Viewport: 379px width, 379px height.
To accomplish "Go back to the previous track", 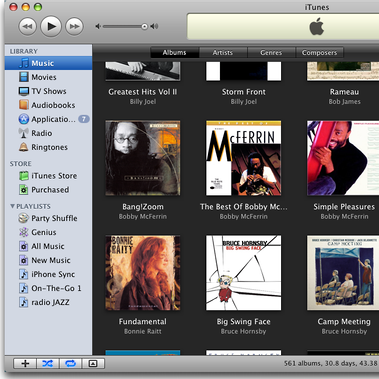I will [x=28, y=26].
